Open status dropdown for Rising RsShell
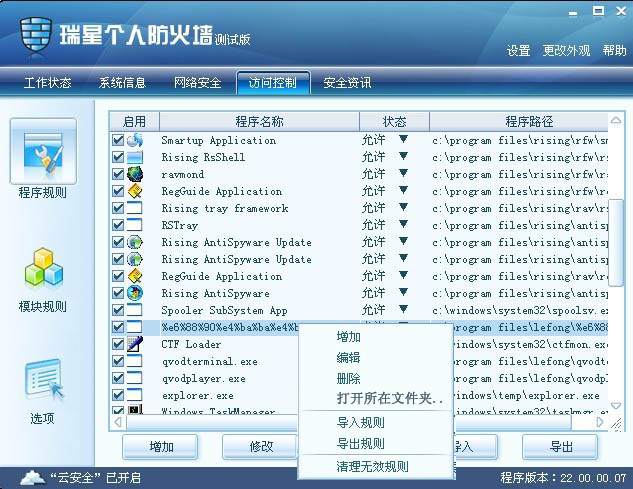 pyautogui.click(x=403, y=156)
